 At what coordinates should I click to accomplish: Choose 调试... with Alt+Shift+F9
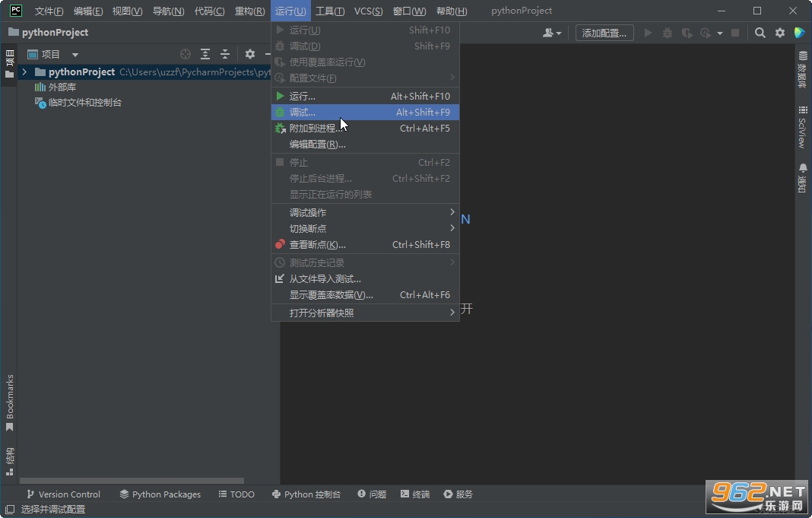[365, 113]
